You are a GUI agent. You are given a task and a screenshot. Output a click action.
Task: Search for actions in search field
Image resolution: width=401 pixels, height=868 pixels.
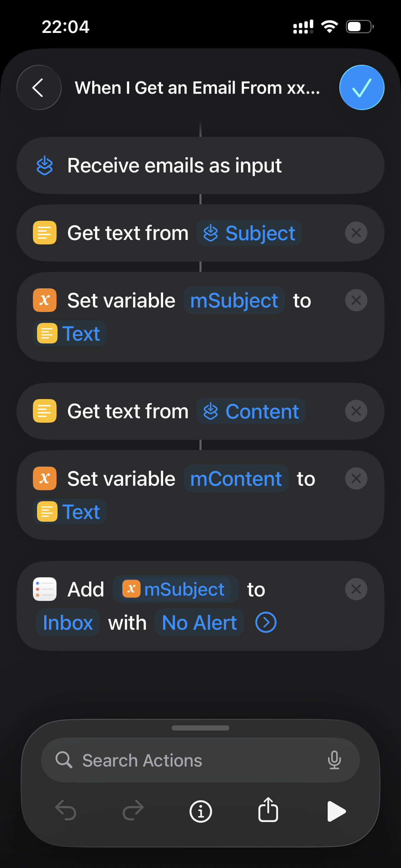[192, 760]
